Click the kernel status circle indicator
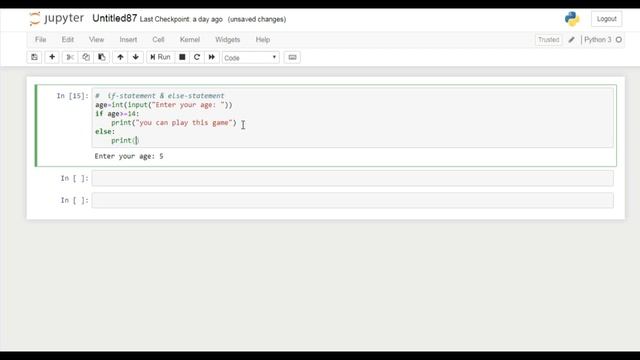 coord(619,40)
